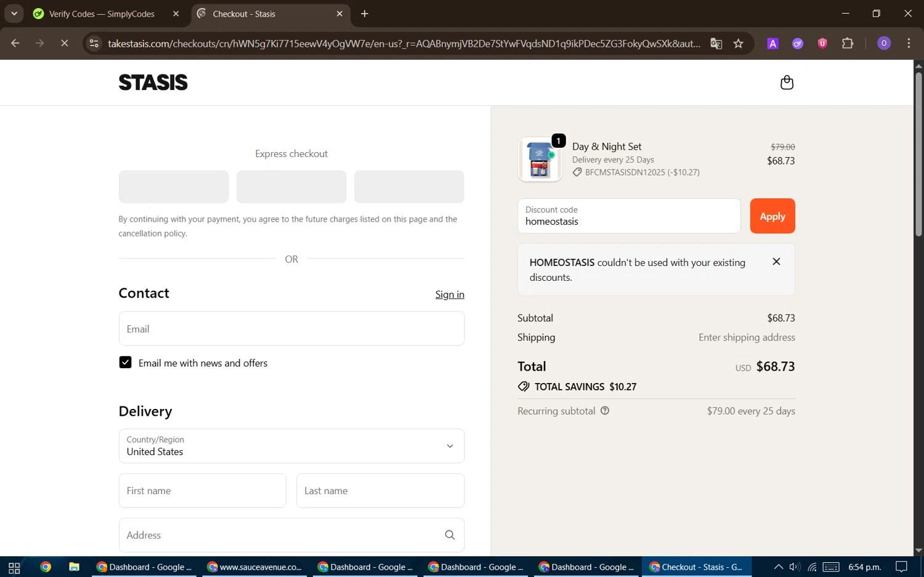Show hidden system tray icons
The image size is (924, 577).
click(778, 567)
